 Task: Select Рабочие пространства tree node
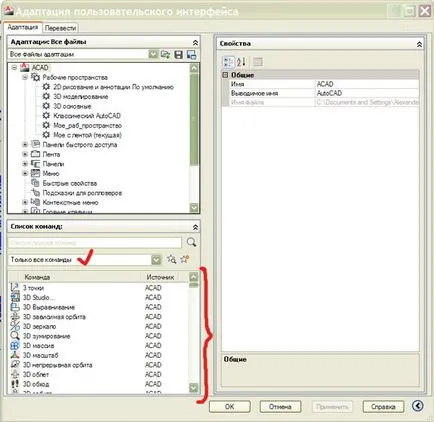tap(75, 77)
